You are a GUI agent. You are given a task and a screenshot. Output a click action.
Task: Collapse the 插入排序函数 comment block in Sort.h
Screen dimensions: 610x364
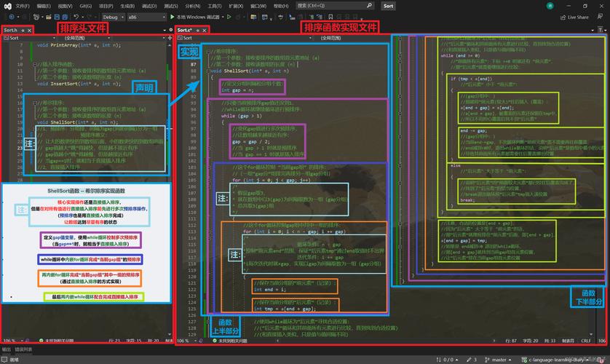(35, 64)
